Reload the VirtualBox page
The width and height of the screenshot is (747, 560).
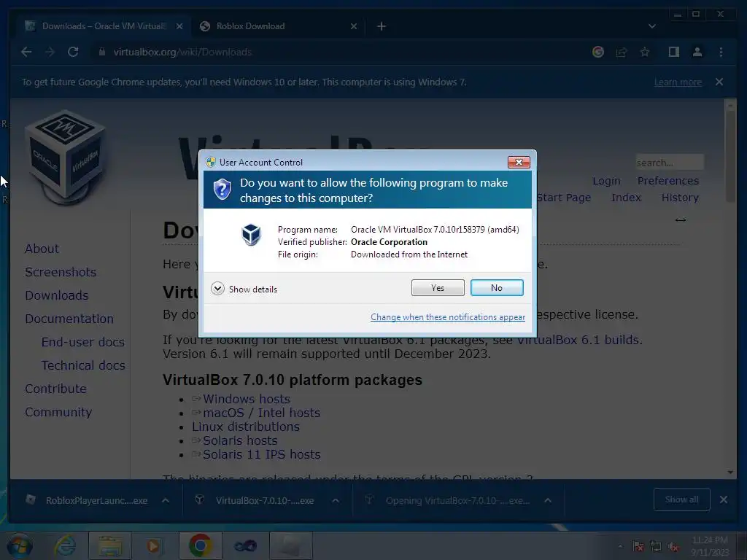click(x=73, y=52)
